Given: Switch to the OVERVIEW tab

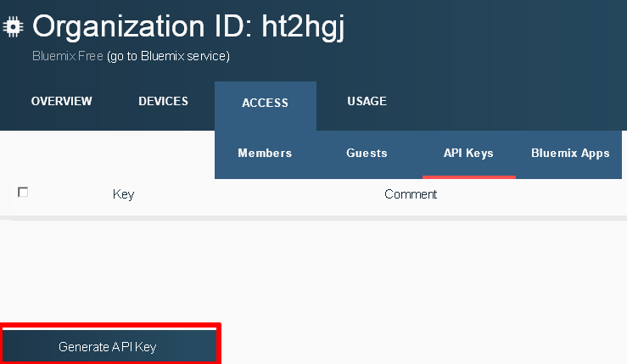Looking at the screenshot, I should coord(62,101).
